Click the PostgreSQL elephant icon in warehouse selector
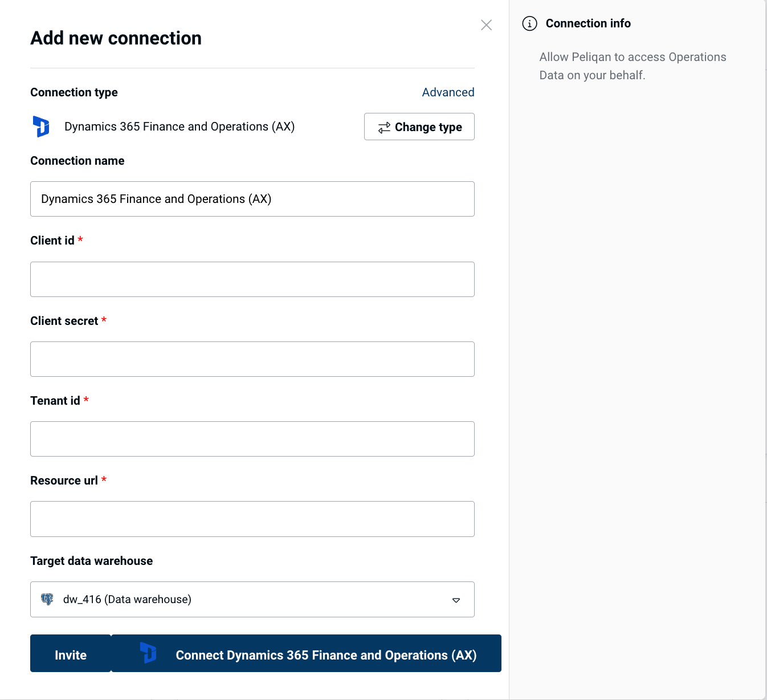The image size is (767, 700). point(47,599)
